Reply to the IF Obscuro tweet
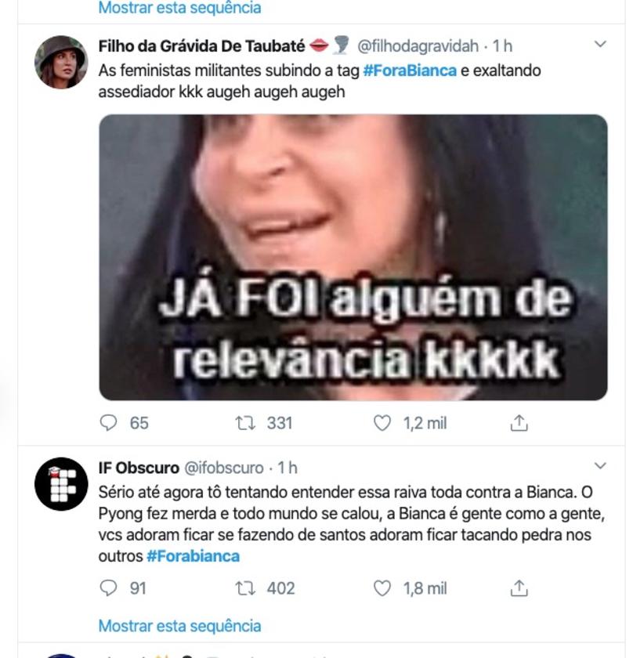This screenshot has width=644, height=658. [108, 588]
